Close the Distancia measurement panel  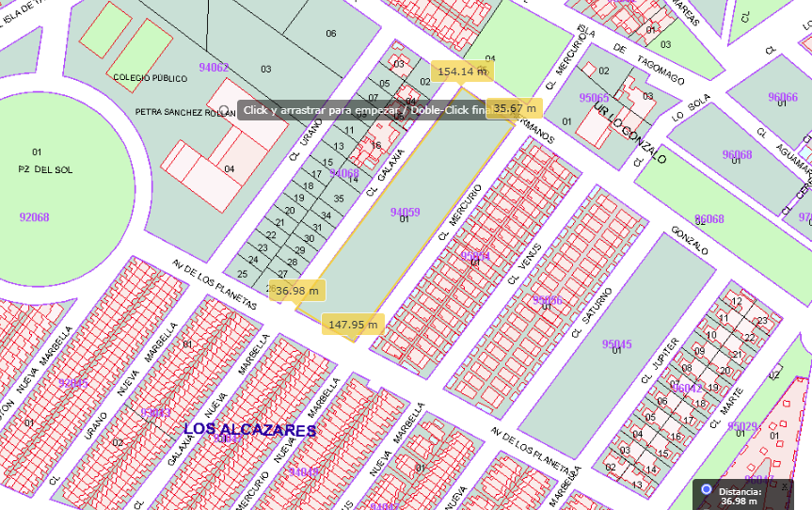tap(785, 486)
